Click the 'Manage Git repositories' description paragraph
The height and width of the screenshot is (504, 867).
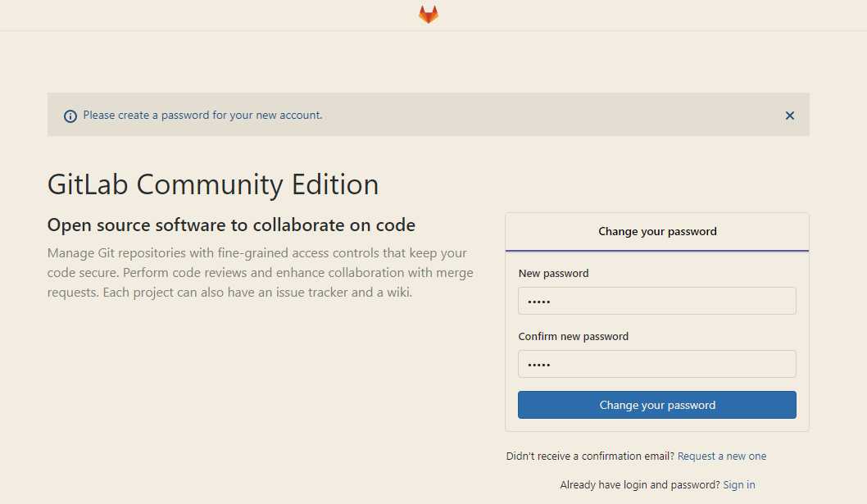coord(261,273)
